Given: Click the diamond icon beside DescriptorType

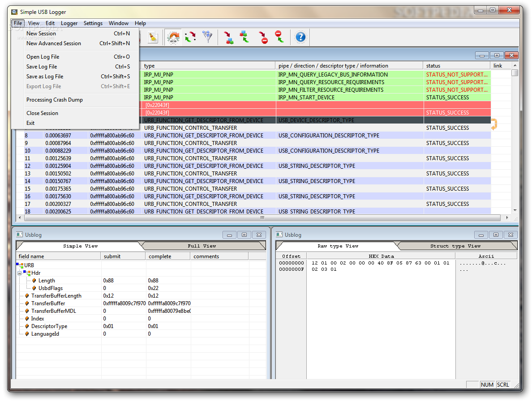Looking at the screenshot, I should click(x=27, y=326).
